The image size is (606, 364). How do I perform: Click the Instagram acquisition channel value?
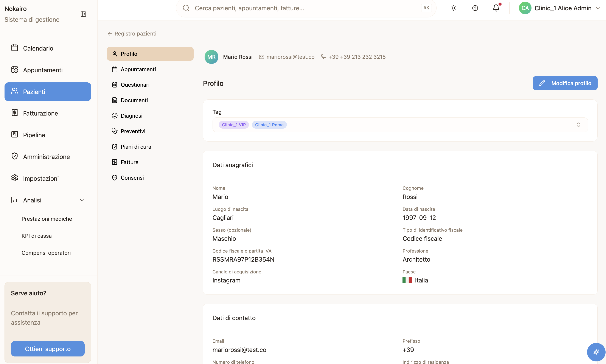coord(226,280)
